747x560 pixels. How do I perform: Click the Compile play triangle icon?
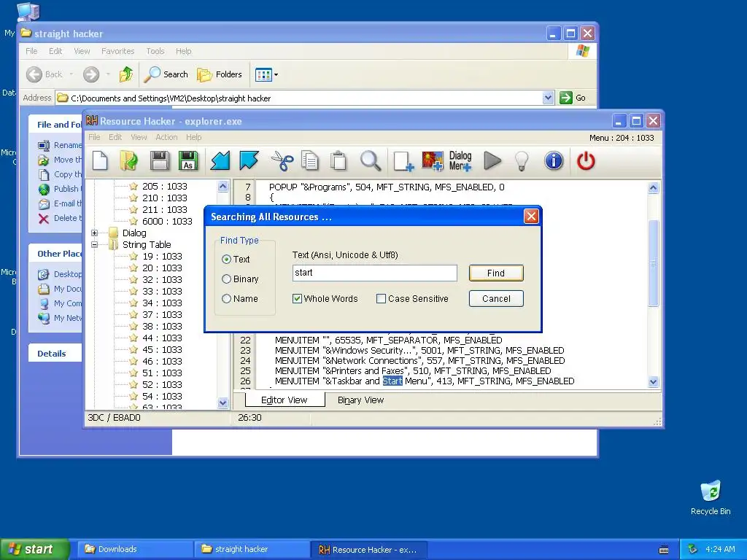(x=492, y=160)
